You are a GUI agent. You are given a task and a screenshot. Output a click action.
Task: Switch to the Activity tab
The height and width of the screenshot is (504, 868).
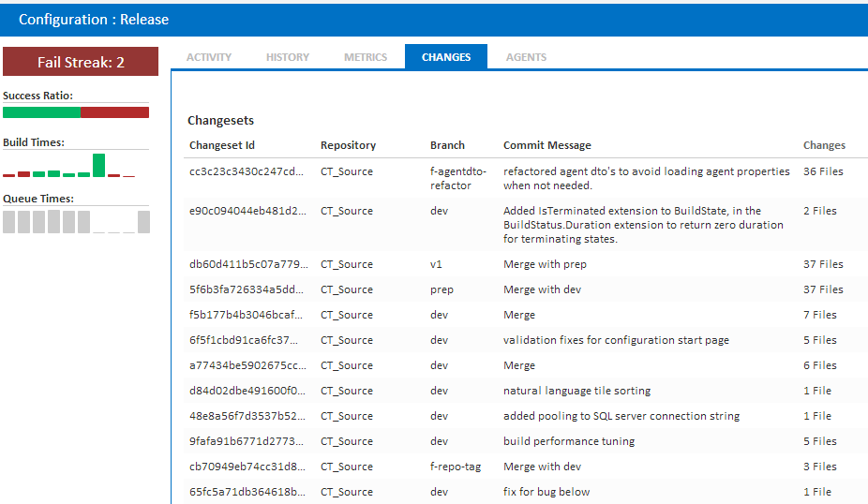click(209, 57)
